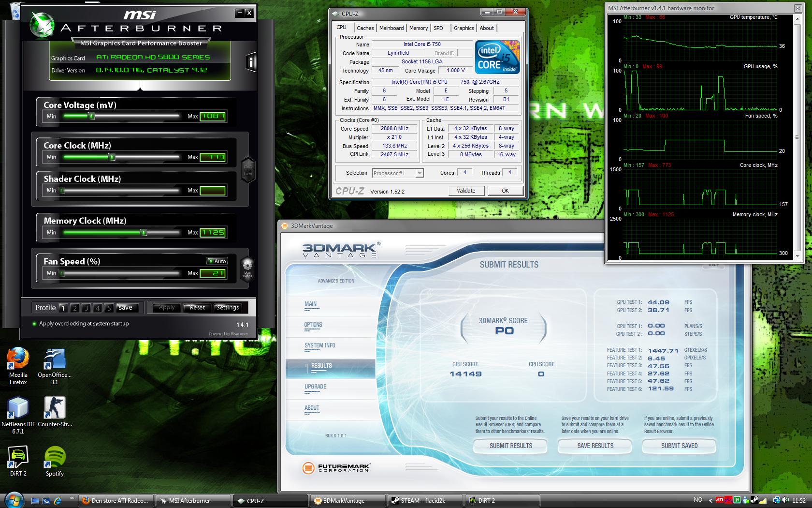
Task: Toggle the Auto fan speed button
Action: point(217,261)
